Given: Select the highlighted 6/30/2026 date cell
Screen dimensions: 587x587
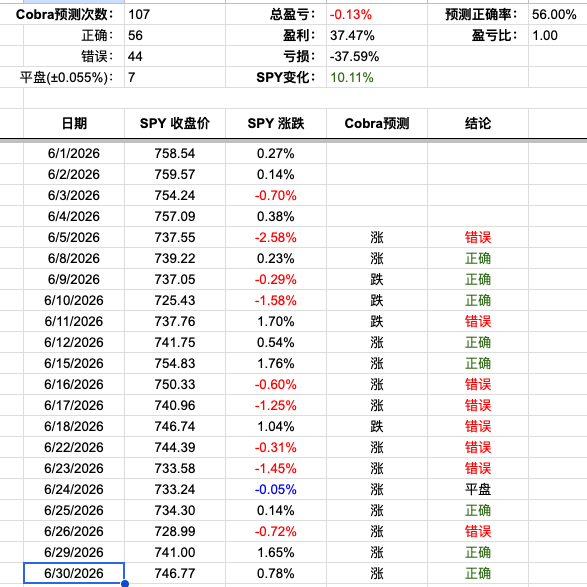Looking at the screenshot, I should (x=74, y=573).
